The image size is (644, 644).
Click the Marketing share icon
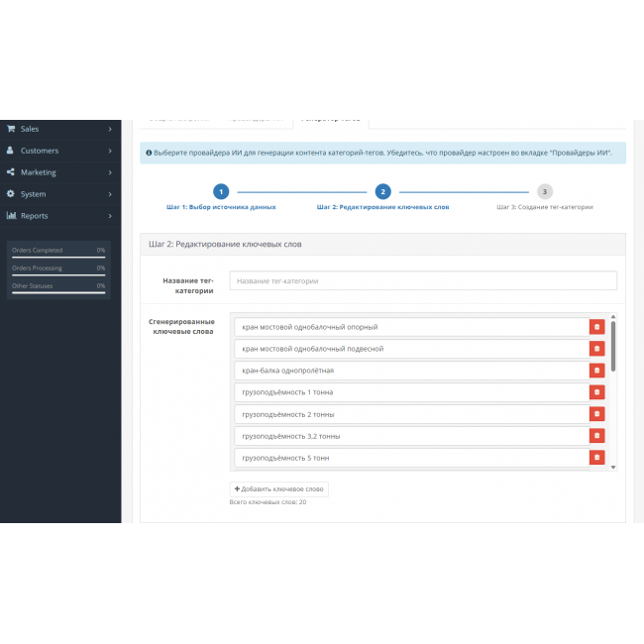11,172
